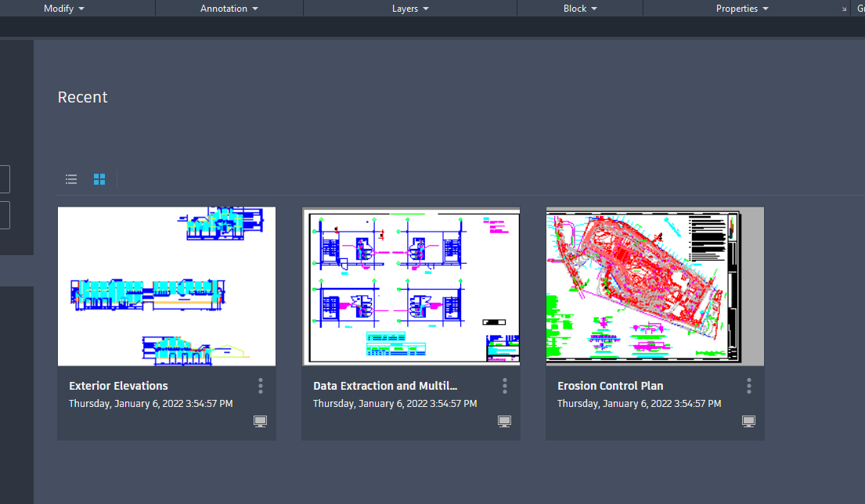Screen dimensions: 865x504
Task: Click device icon on Data Extraction card
Action: [x=504, y=421]
